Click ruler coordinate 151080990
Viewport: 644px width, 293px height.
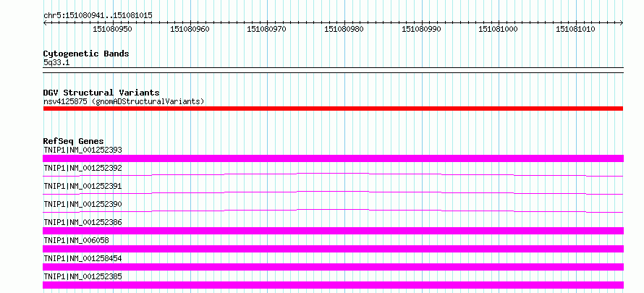[421, 30]
